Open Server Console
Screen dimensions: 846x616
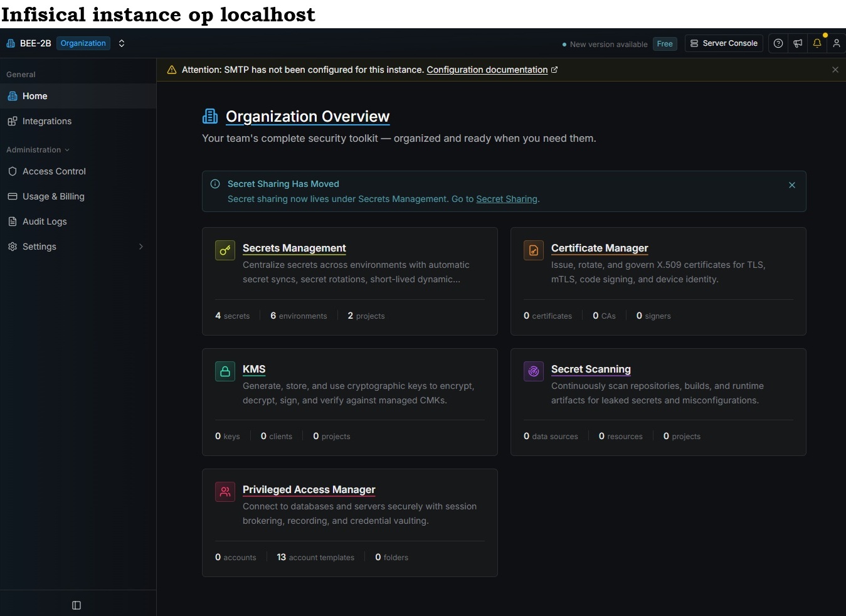(724, 43)
